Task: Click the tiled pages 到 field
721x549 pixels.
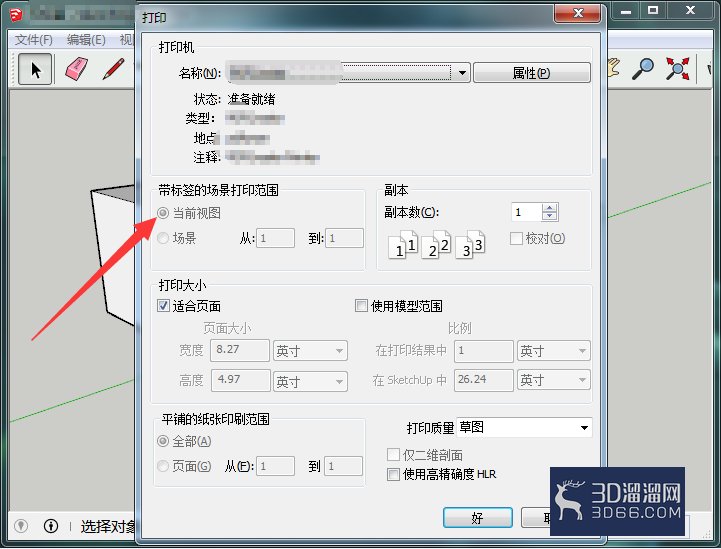Action: point(343,466)
